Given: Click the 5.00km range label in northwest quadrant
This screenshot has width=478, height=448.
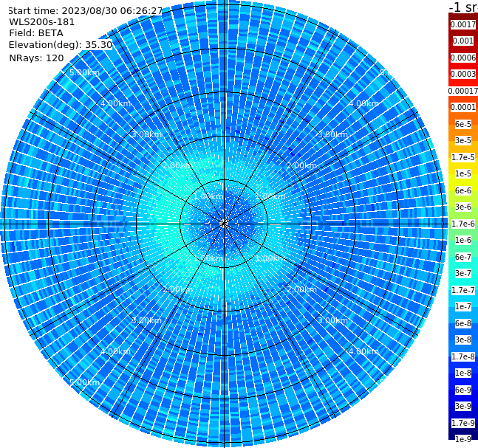Looking at the screenshot, I should tap(84, 72).
